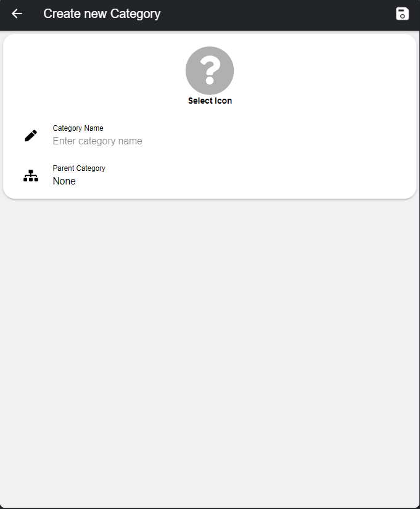Open the Parent Category selector
The width and height of the screenshot is (420, 509).
coord(210,175)
